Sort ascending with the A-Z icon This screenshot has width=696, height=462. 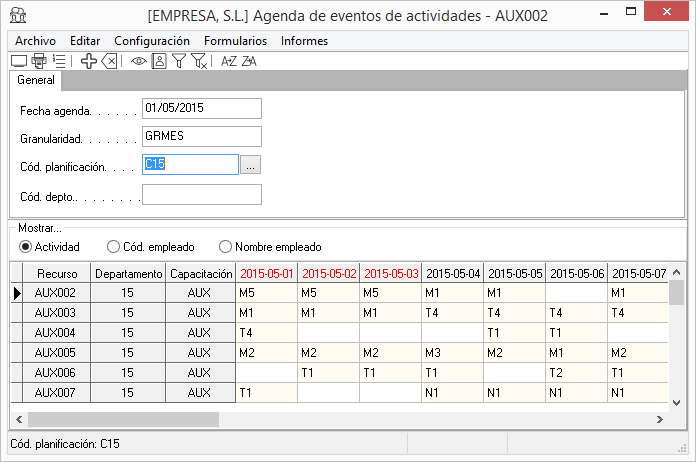[228, 61]
